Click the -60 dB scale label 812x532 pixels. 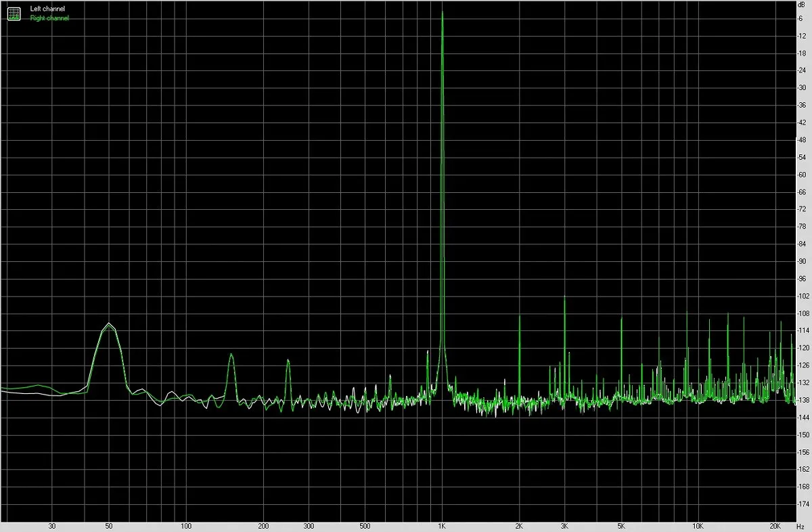point(800,175)
